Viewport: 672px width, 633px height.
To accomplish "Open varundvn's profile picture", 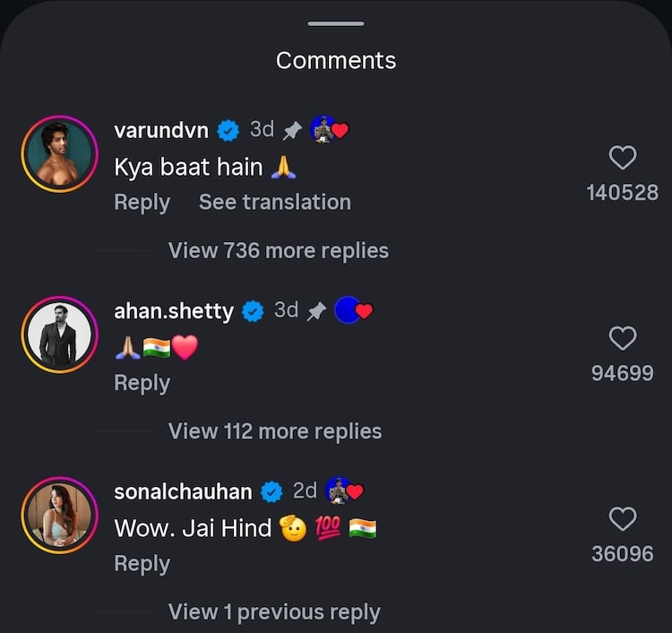I will [x=59, y=154].
